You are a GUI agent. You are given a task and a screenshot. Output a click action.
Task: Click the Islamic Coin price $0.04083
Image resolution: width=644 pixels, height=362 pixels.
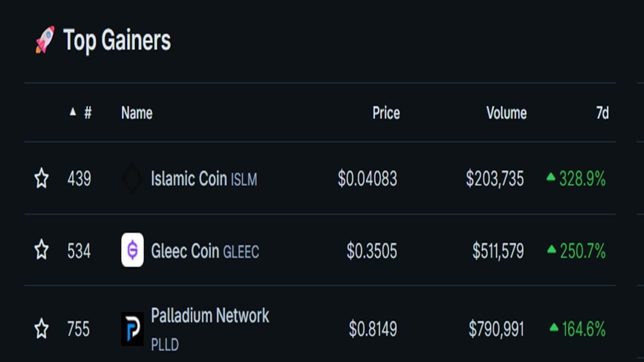point(367,179)
